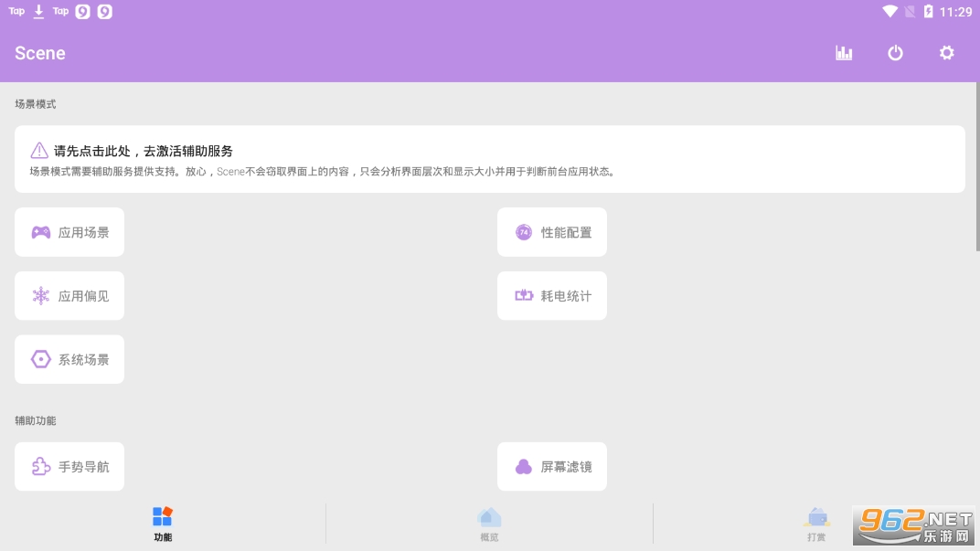Click the snowflake icon for 应用偏见
The width and height of the screenshot is (980, 551).
[x=41, y=296]
